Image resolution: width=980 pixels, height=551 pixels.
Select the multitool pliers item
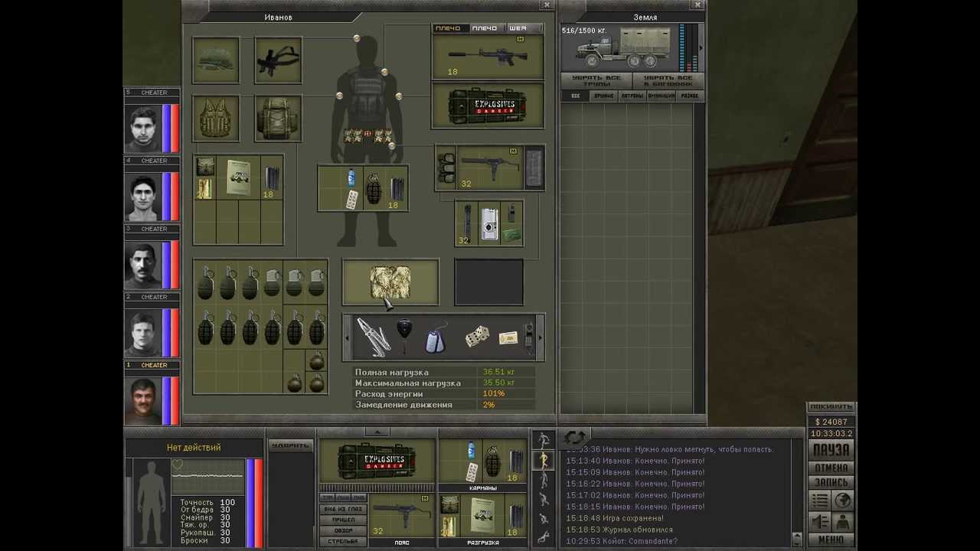pos(373,337)
